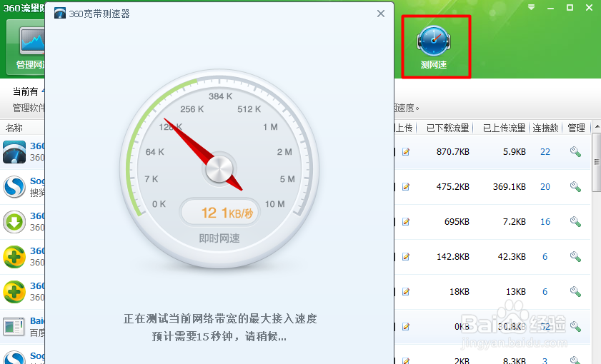Edit limit for the 870.7KB row
This screenshot has width=601, height=364.
406,152
